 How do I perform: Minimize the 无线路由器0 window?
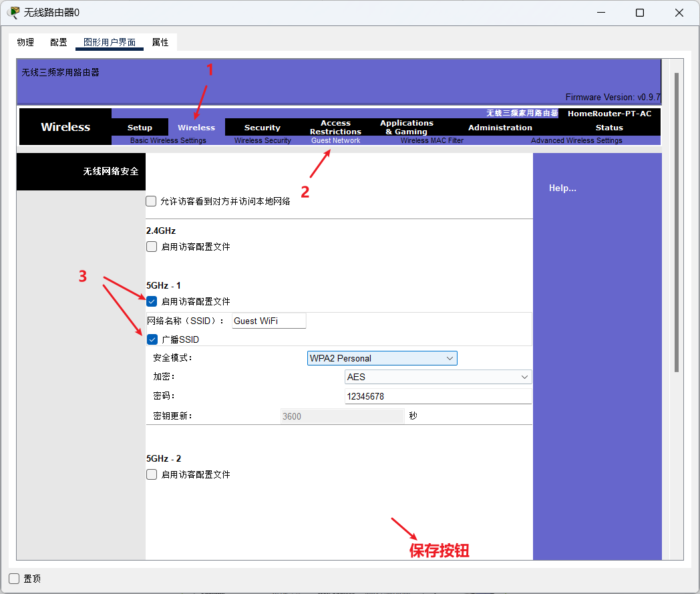(x=601, y=13)
